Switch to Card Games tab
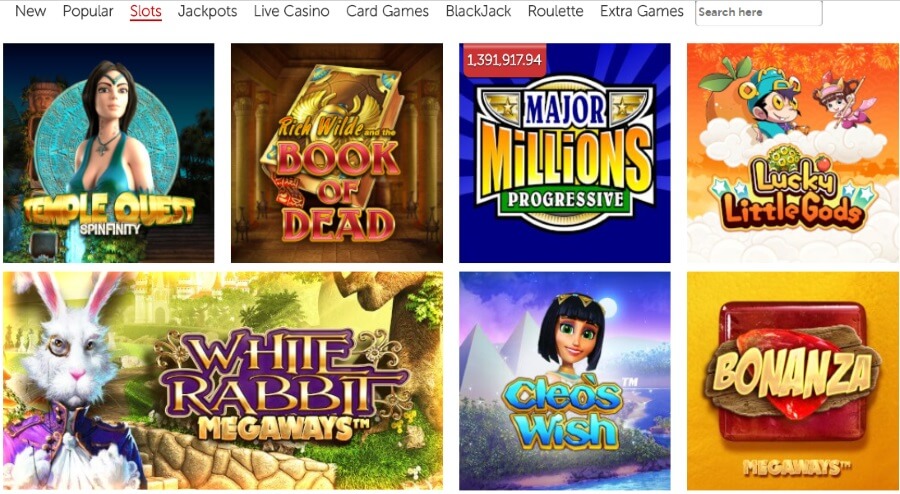The height and width of the screenshot is (494, 900). pyautogui.click(x=387, y=11)
